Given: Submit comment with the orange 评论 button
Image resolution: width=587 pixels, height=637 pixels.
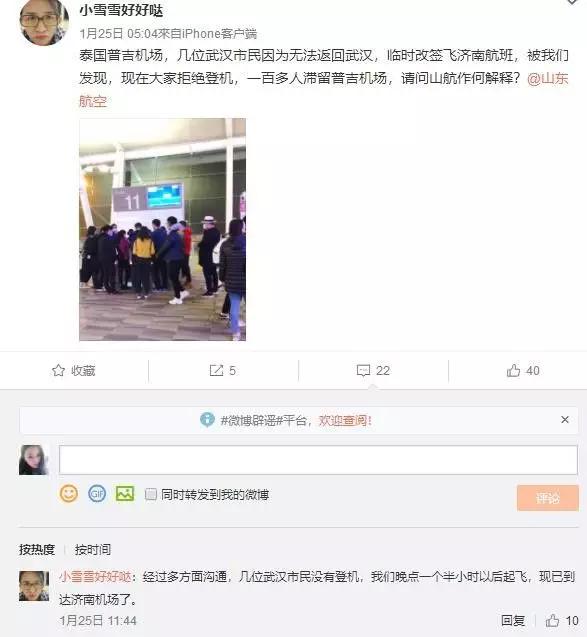Looking at the screenshot, I should point(548,498).
